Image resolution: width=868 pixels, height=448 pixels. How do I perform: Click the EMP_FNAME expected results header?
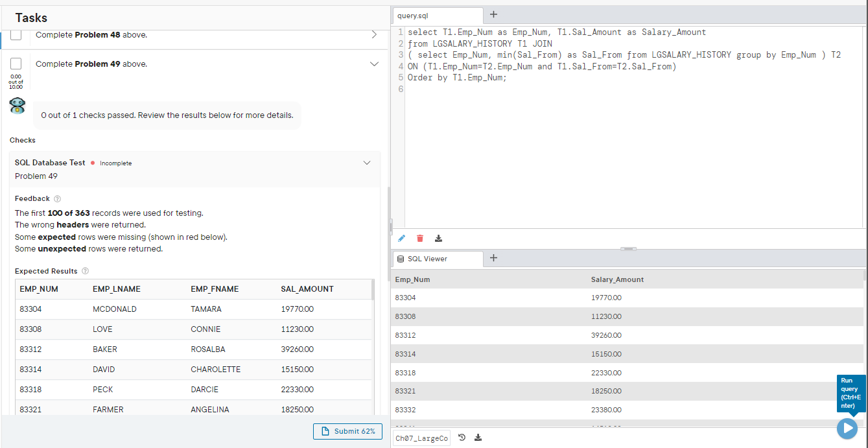coord(215,289)
